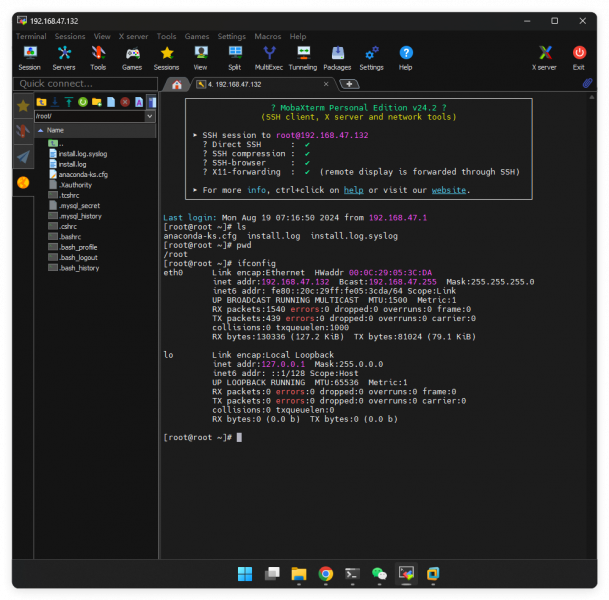
Task: Click the Games gamepad toolbar icon
Action: (132, 57)
